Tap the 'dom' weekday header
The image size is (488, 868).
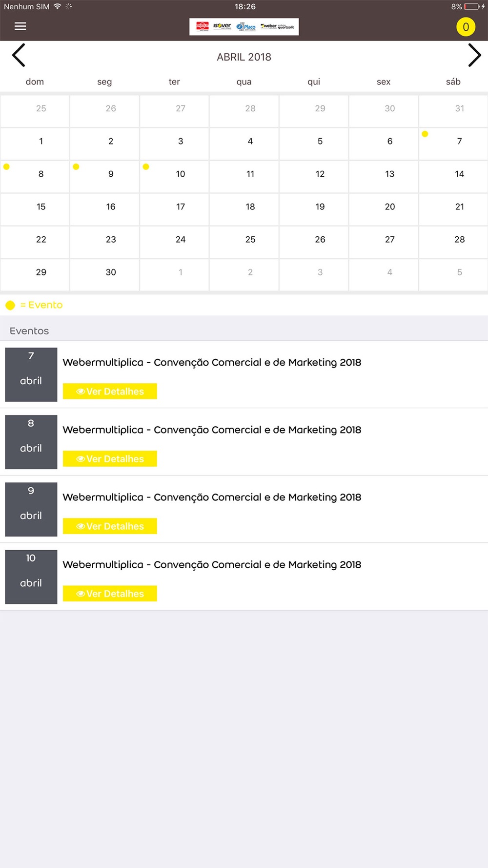(35, 82)
